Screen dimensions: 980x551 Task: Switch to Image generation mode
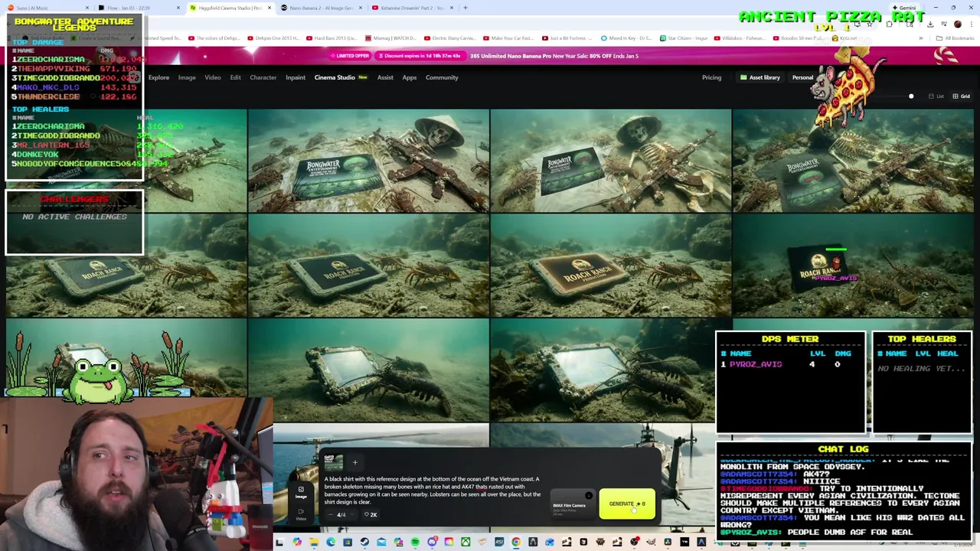pos(301,492)
